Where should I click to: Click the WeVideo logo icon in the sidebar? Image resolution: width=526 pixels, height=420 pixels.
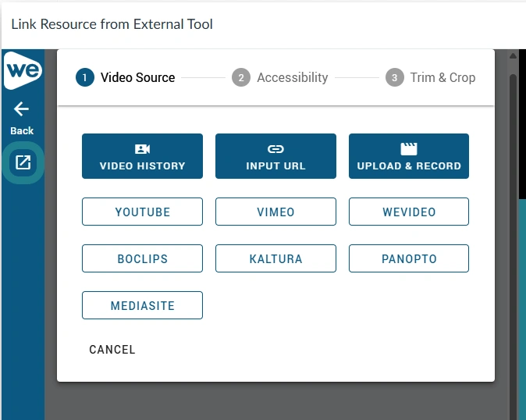(x=23, y=70)
